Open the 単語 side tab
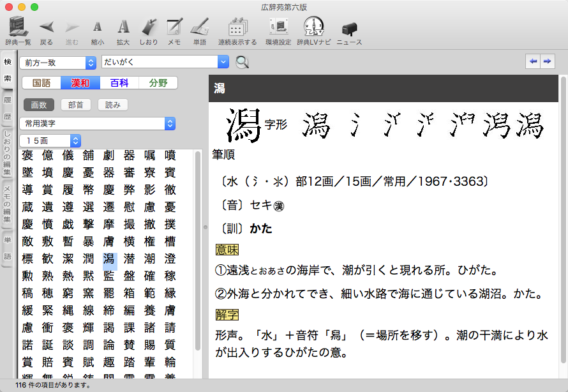Image resolution: width=568 pixels, height=392 pixels. 8,248
